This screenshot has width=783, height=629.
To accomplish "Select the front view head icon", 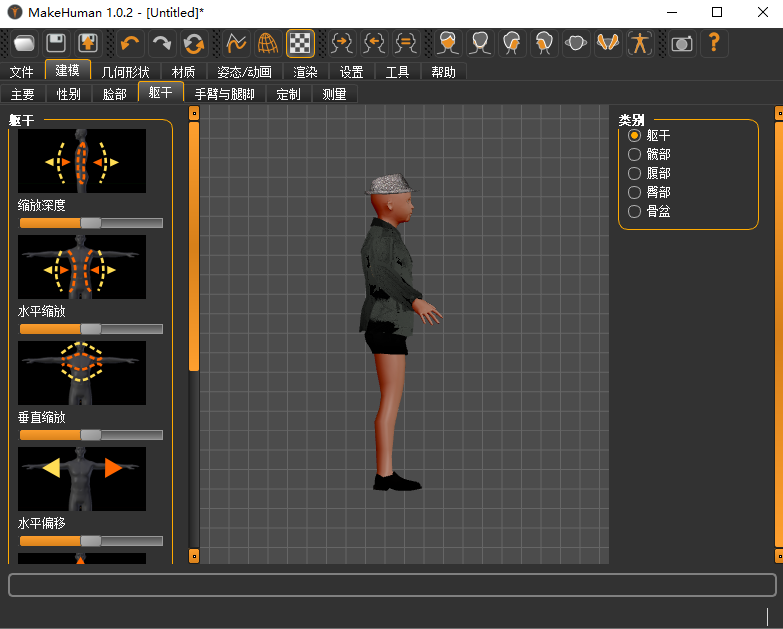I will [x=448, y=43].
